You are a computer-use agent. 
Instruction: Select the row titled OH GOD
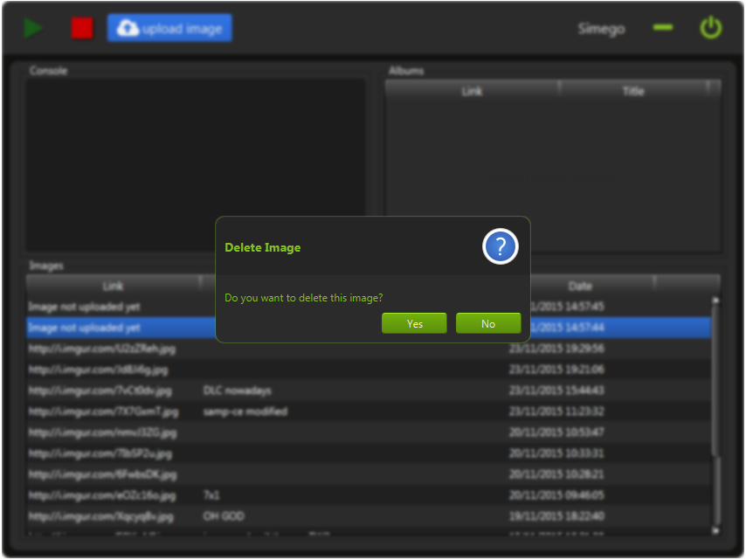(369, 515)
